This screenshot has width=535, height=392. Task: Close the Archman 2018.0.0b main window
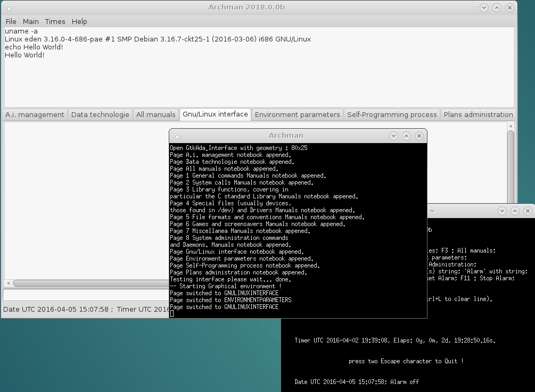(509, 7)
